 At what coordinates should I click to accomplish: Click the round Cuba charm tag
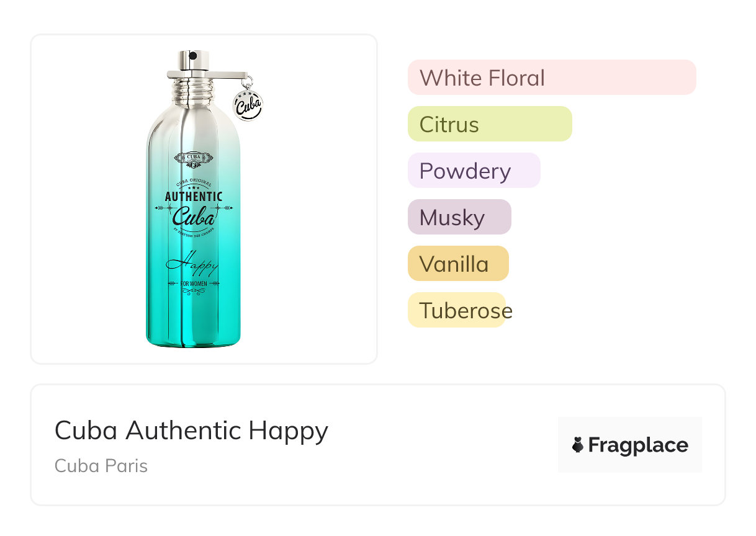click(248, 104)
